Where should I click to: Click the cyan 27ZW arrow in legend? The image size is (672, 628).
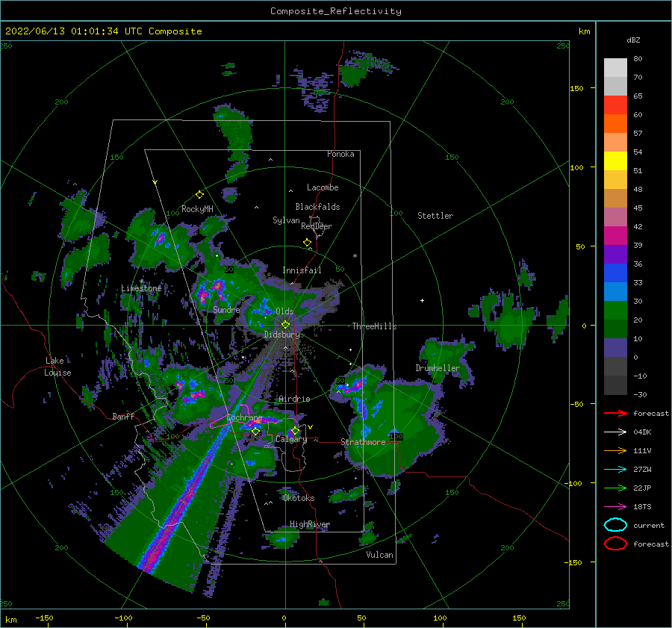[615, 470]
